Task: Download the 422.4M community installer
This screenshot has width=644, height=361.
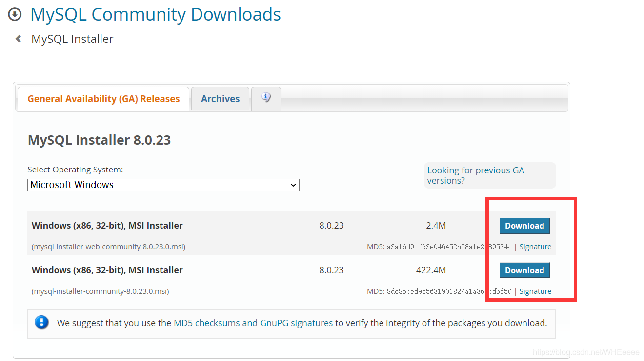Action: pos(524,270)
